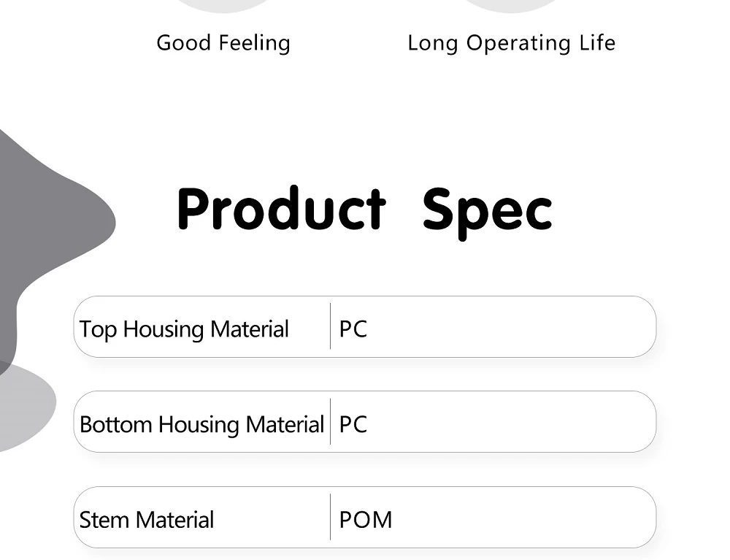Click the word "Spec" in the heading
This screenshot has width=730, height=560.
(x=487, y=212)
